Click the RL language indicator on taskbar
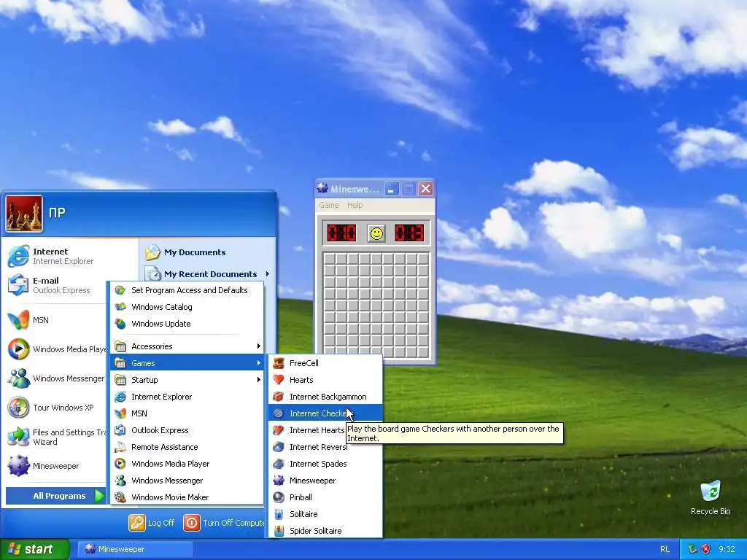The width and height of the screenshot is (747, 560). tap(665, 549)
